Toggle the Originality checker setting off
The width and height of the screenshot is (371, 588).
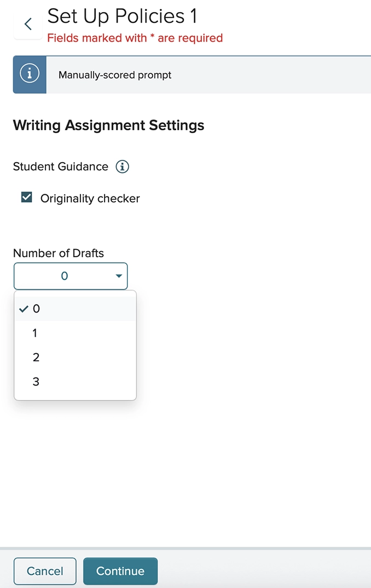point(26,197)
